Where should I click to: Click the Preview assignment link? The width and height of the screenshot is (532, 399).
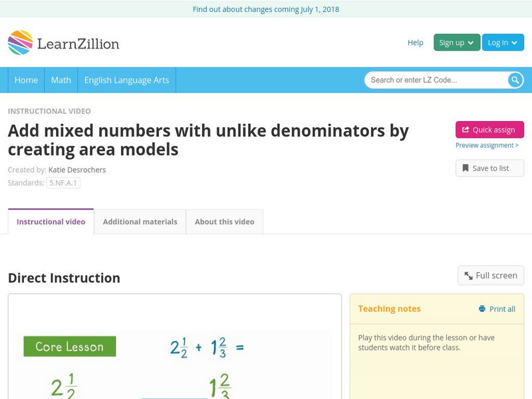tap(489, 146)
